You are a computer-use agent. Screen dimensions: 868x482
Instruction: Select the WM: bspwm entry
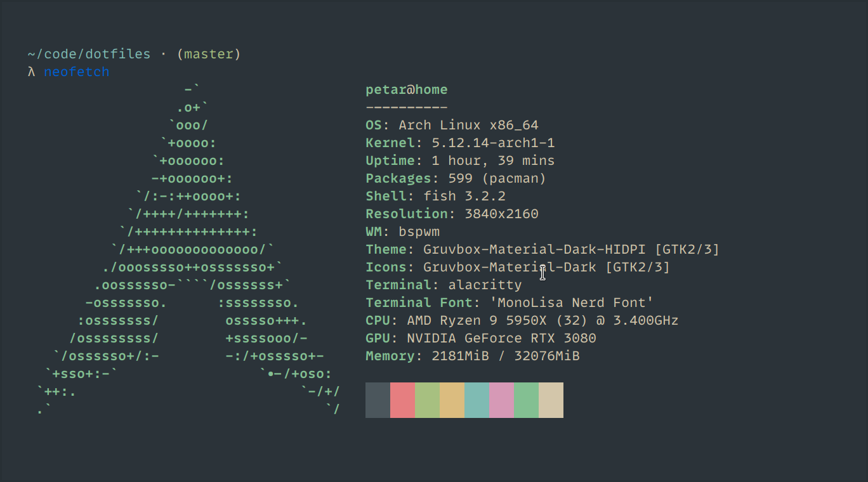point(402,231)
